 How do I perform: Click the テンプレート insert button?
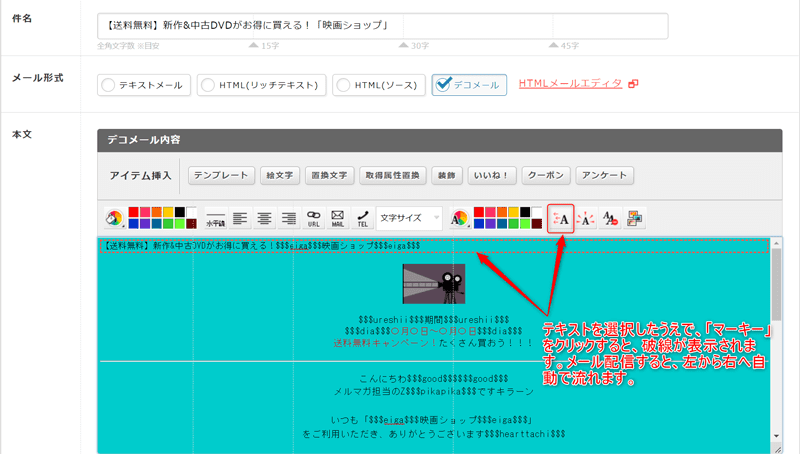pyautogui.click(x=222, y=175)
